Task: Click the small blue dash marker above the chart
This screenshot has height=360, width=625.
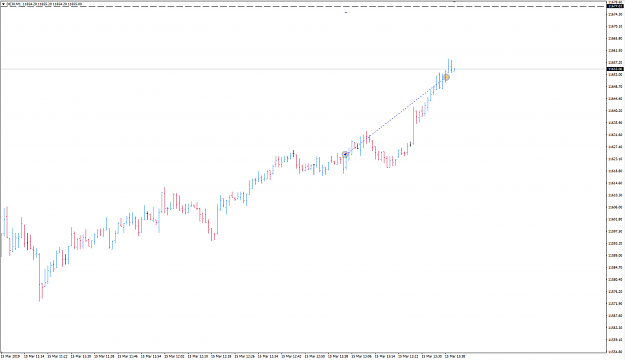Action: [346, 12]
